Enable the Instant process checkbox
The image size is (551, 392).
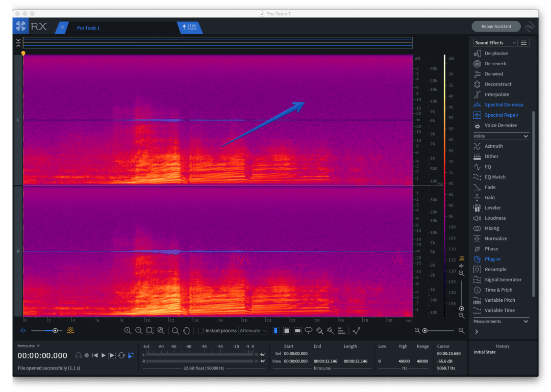[x=201, y=331]
